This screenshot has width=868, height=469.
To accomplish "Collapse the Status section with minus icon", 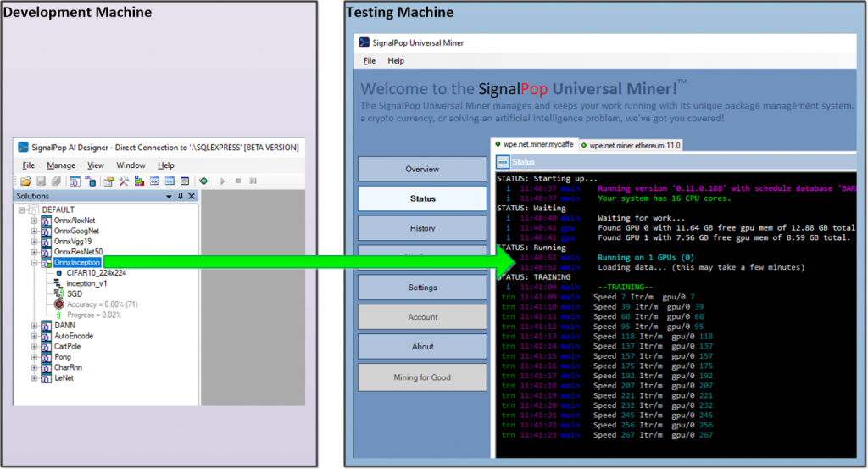I will tap(503, 162).
